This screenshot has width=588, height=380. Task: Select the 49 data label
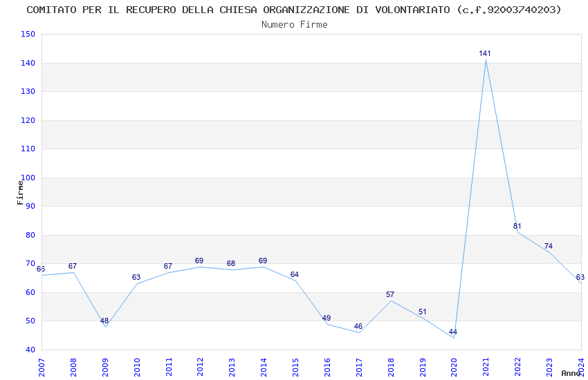(x=327, y=318)
